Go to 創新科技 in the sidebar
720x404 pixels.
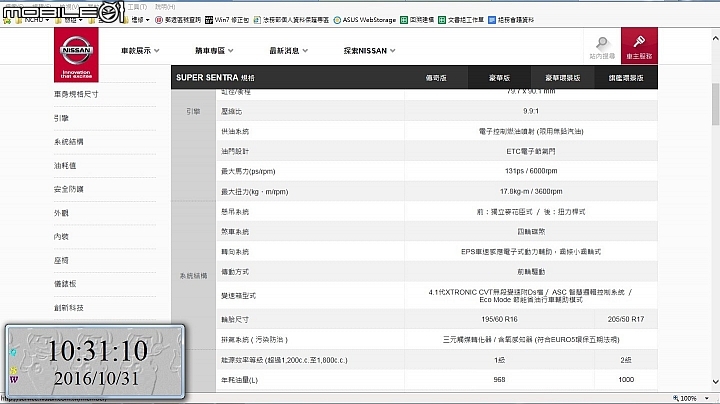pos(68,308)
